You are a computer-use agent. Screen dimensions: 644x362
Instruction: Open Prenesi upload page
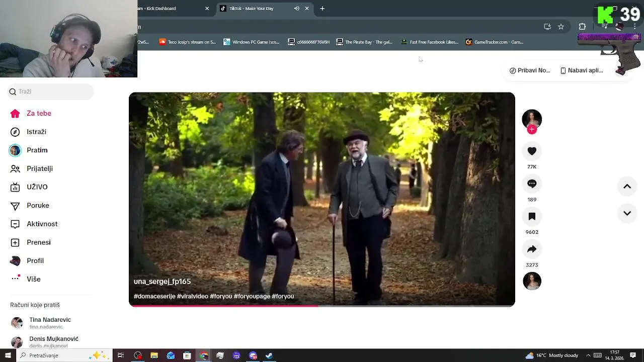pos(31,242)
